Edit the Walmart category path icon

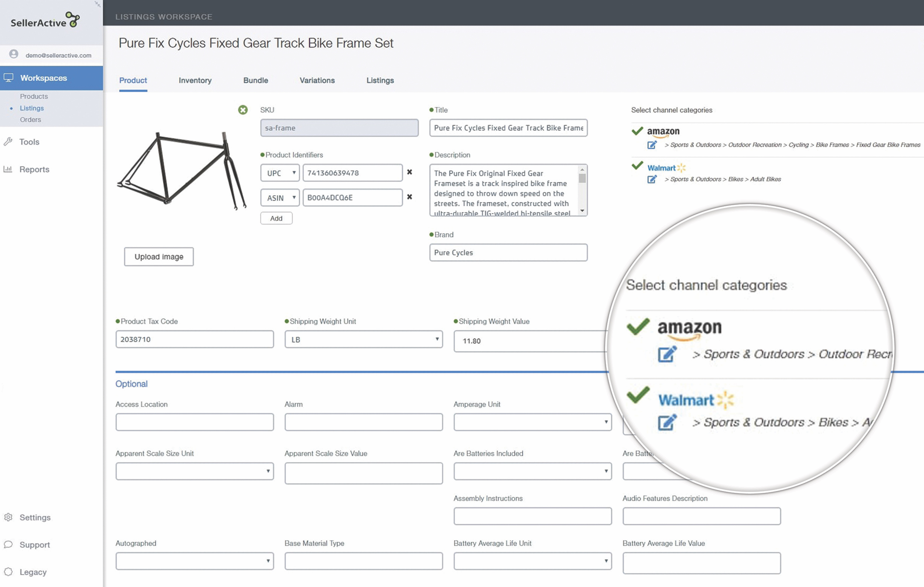tap(651, 179)
